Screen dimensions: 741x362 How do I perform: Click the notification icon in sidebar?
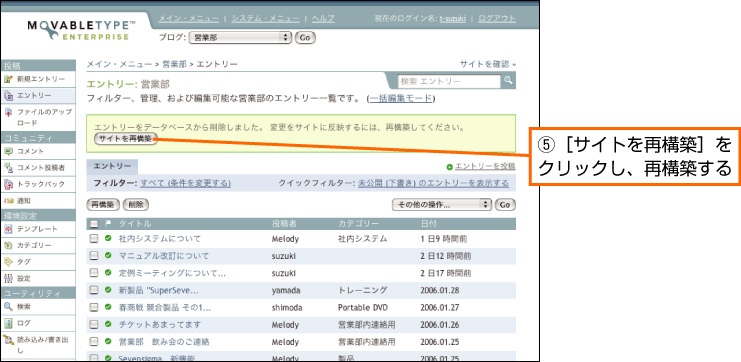coord(8,201)
